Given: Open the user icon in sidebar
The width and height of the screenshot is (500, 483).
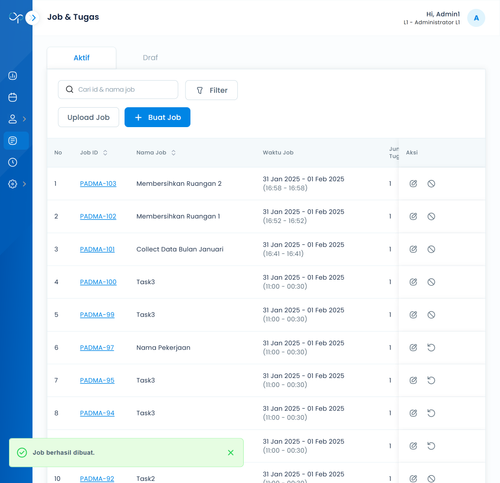Looking at the screenshot, I should point(13,119).
